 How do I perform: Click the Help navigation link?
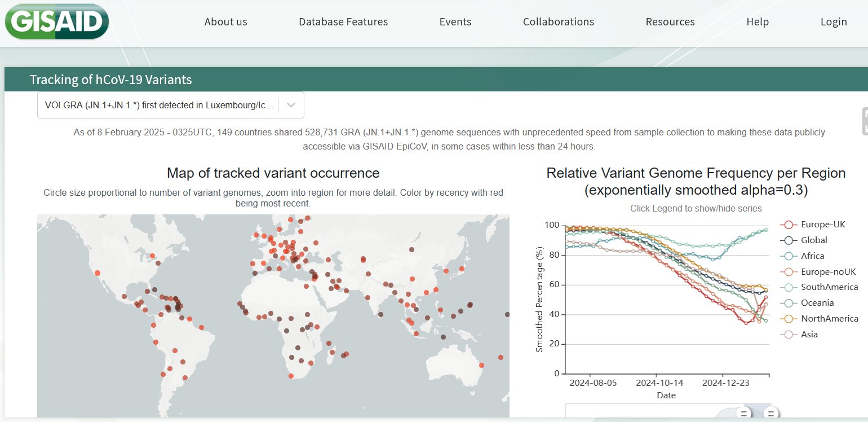click(757, 22)
